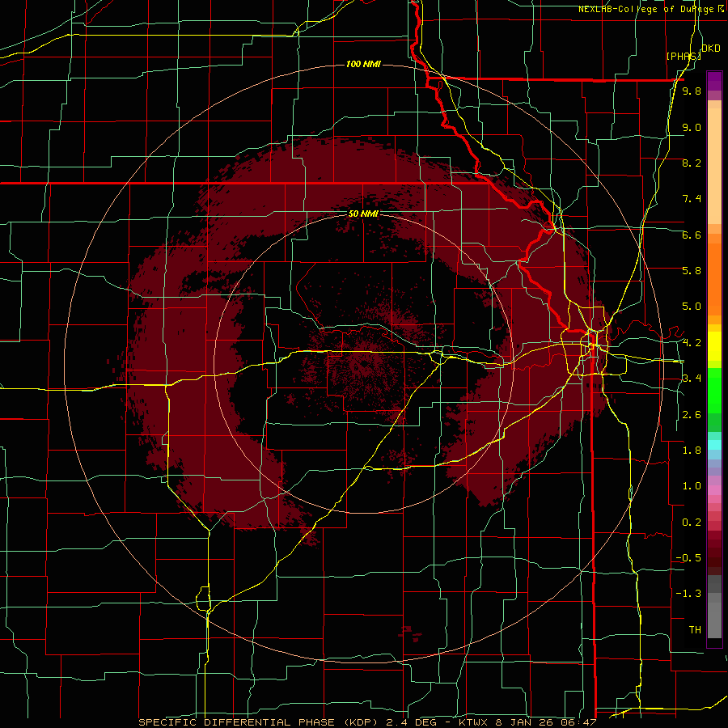Viewport: 728px width, 728px height.
Task: Click the 8.2 scale value
Action: [x=692, y=163]
